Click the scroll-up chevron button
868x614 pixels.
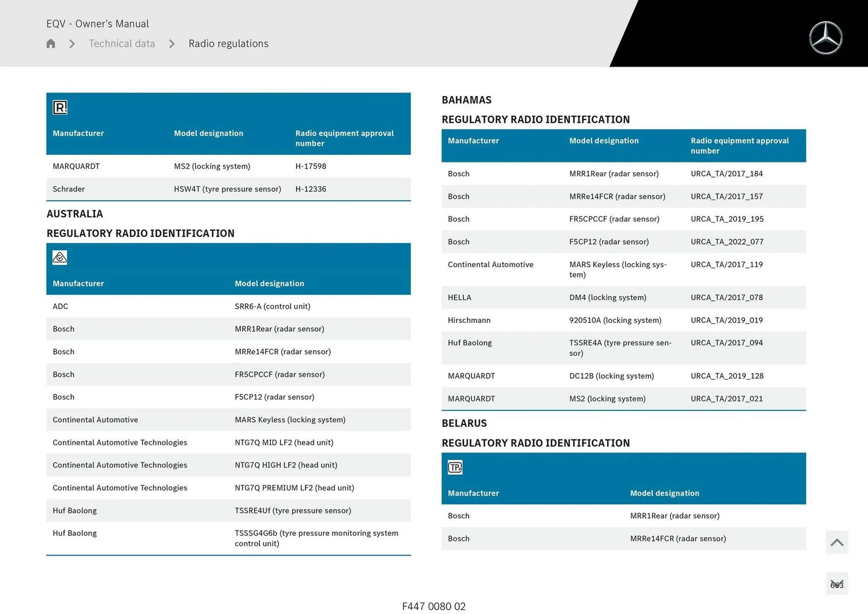point(836,542)
